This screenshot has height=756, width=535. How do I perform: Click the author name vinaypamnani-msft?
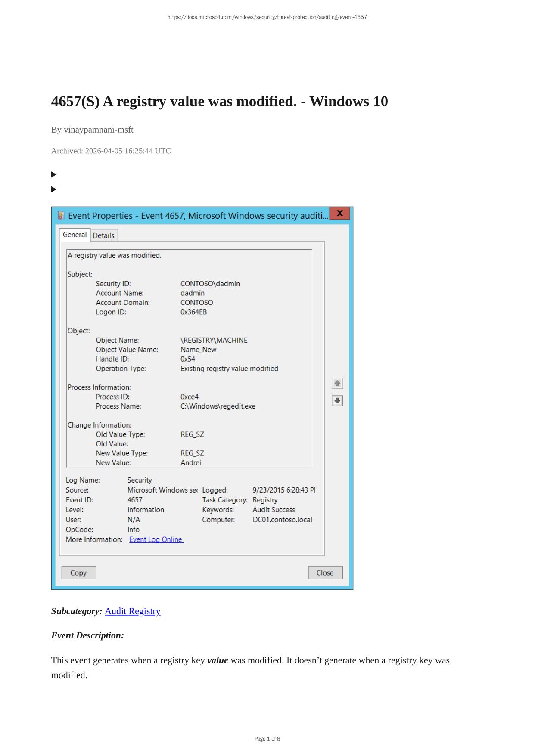click(x=98, y=130)
